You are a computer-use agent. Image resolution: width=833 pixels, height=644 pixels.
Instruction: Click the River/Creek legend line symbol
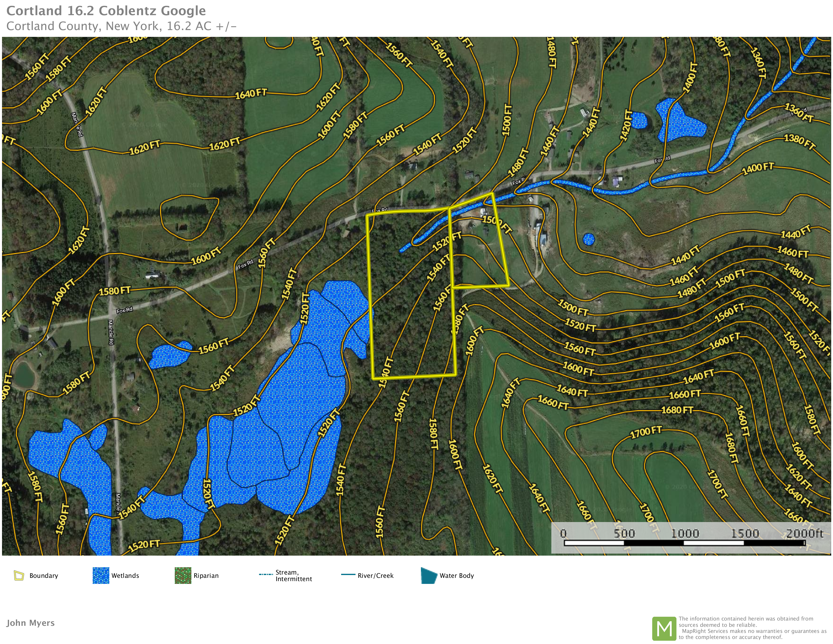pyautogui.click(x=348, y=575)
